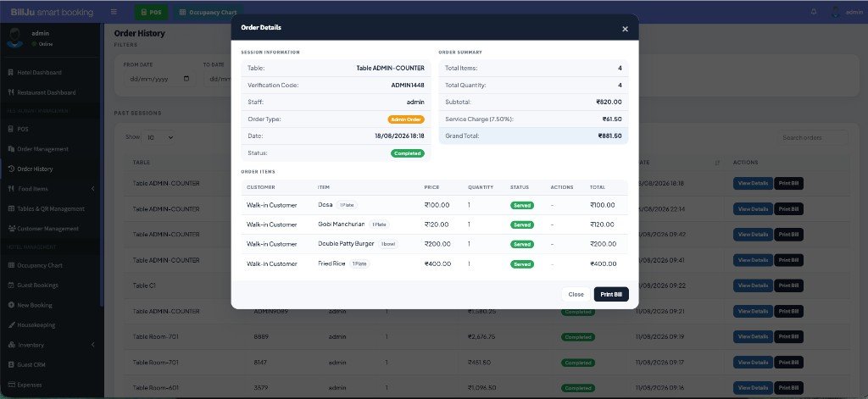Sort by the Date column arrows icon
This screenshot has width=868, height=399.
(717, 163)
